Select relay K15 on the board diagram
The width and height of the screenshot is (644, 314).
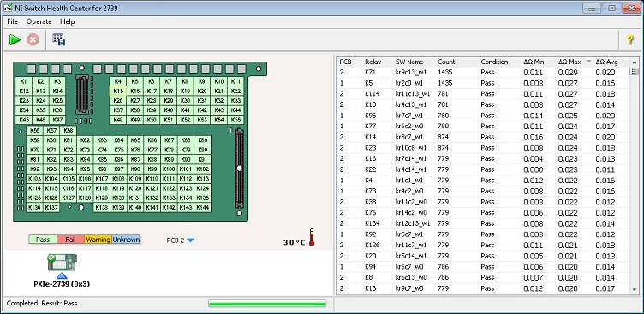pos(118,92)
